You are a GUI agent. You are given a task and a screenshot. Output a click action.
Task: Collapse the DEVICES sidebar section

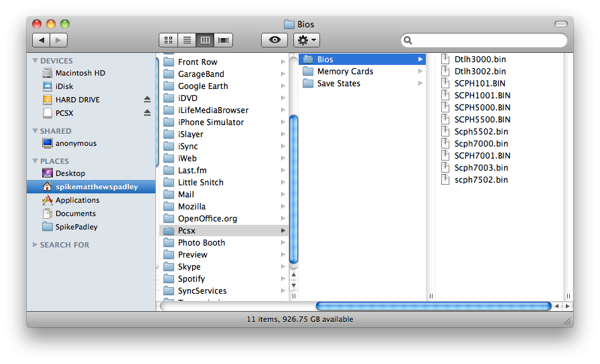pos(35,61)
